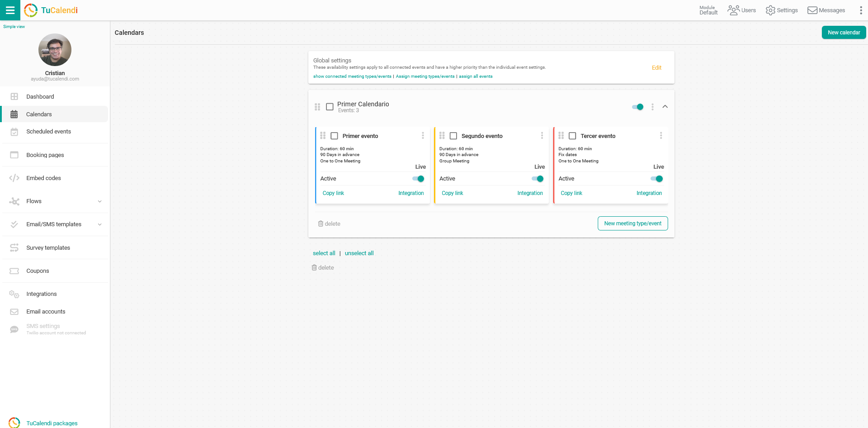Viewport: 868px width, 428px height.
Task: Click show connected meeting types/events link
Action: click(352, 76)
